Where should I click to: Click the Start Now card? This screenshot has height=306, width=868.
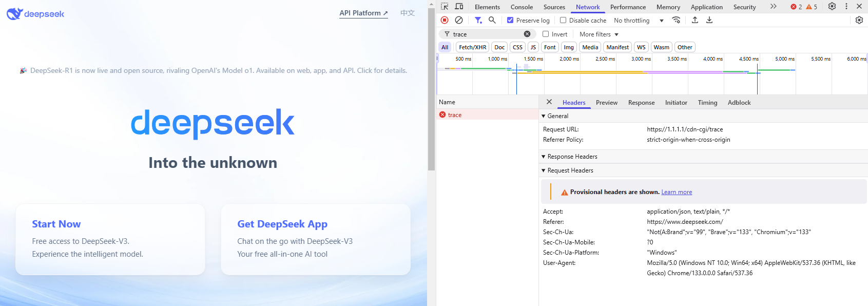[110, 239]
